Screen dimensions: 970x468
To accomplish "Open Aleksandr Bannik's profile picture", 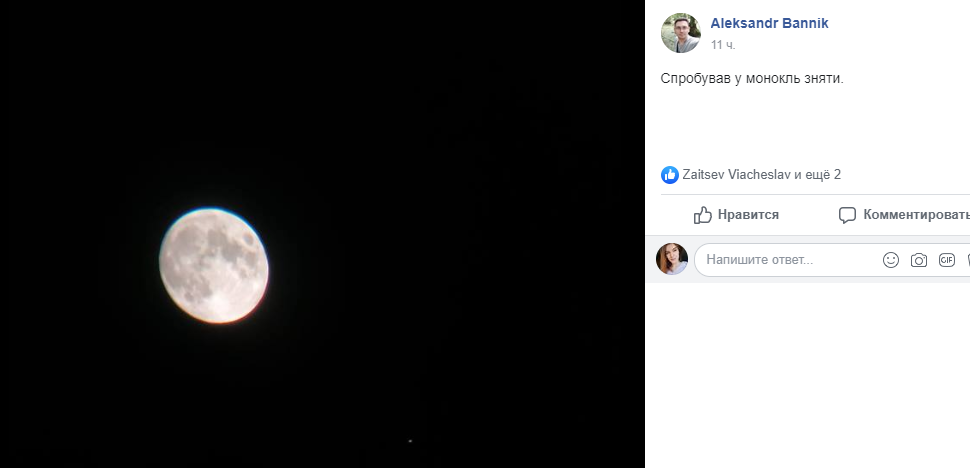I will pyautogui.click(x=680, y=33).
